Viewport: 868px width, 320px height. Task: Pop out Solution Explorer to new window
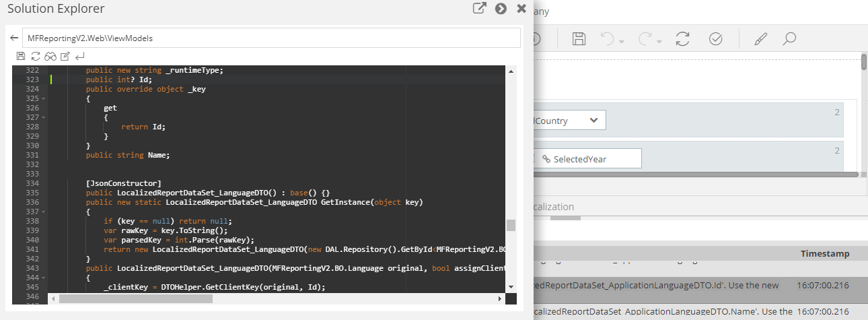pyautogui.click(x=479, y=9)
